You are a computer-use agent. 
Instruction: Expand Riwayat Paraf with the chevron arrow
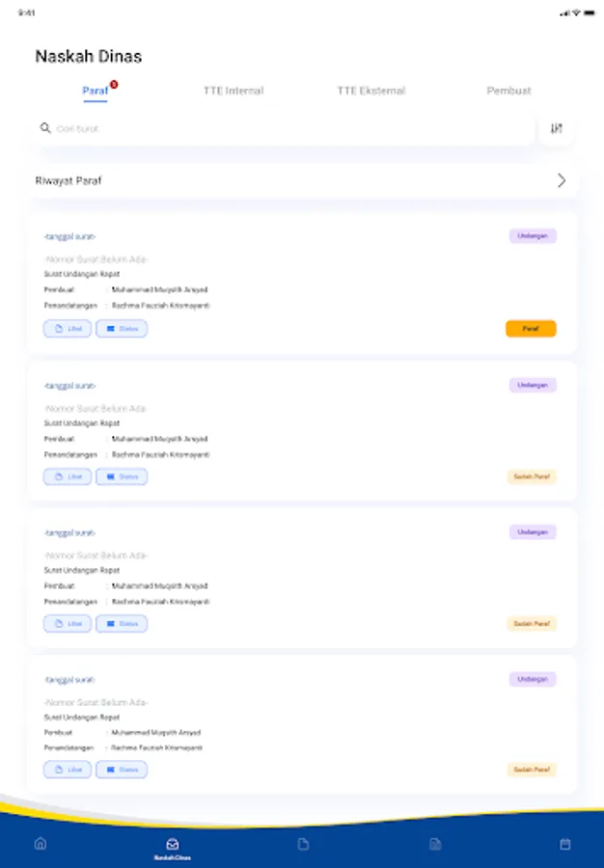562,180
